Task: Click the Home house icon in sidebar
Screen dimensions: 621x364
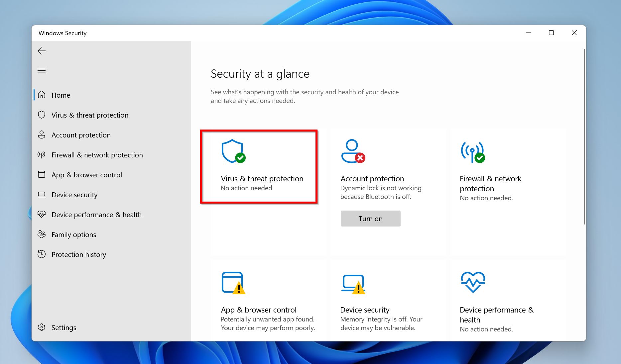Action: tap(42, 95)
